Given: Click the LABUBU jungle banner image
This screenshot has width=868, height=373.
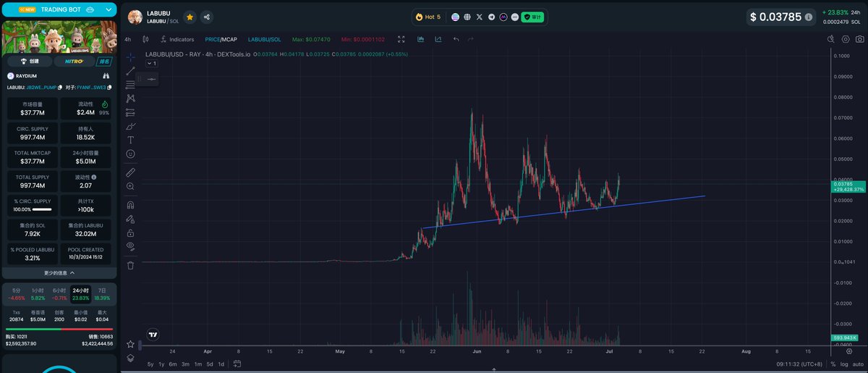Looking at the screenshot, I should pos(59,37).
